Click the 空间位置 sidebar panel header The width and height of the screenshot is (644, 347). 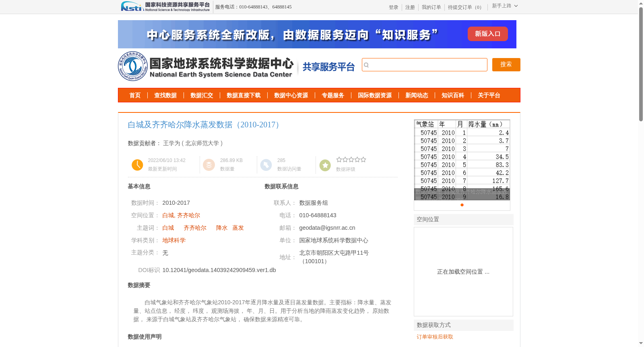coord(464,220)
